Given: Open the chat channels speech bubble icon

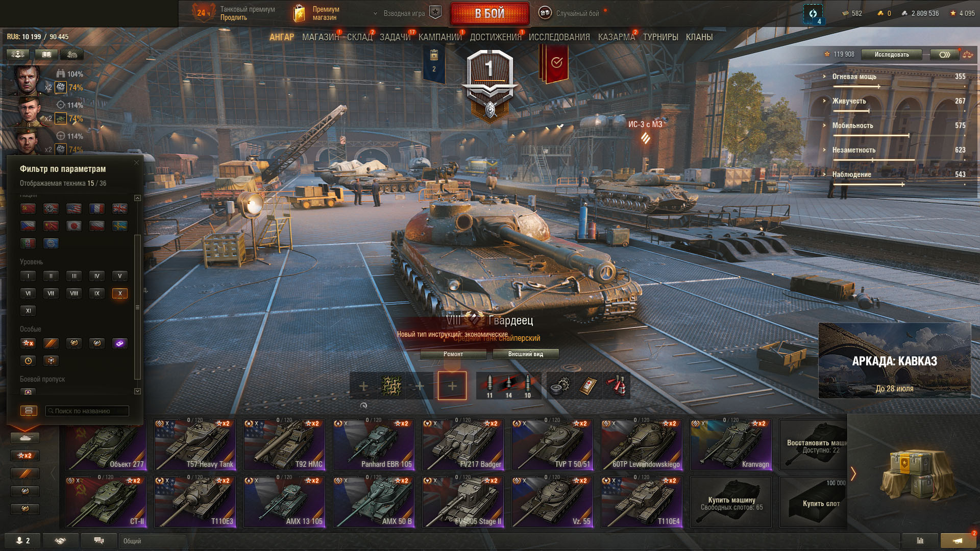Looking at the screenshot, I should pyautogui.click(x=99, y=541).
